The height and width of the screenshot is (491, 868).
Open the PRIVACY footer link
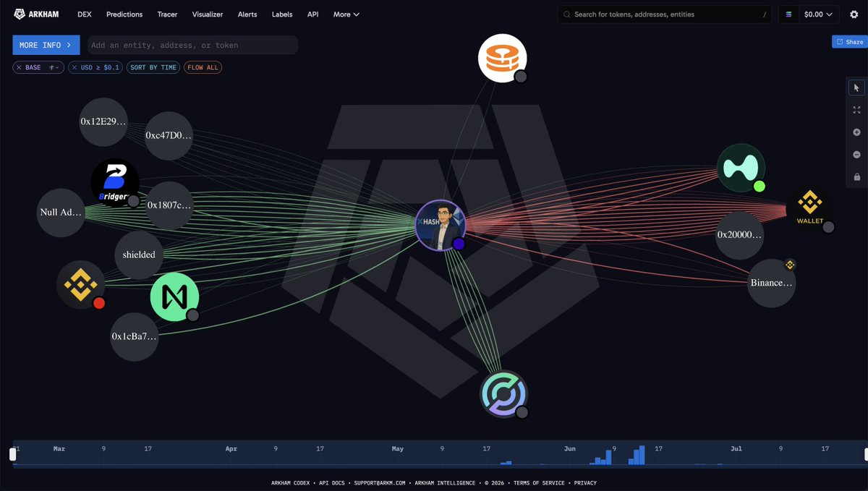click(586, 482)
